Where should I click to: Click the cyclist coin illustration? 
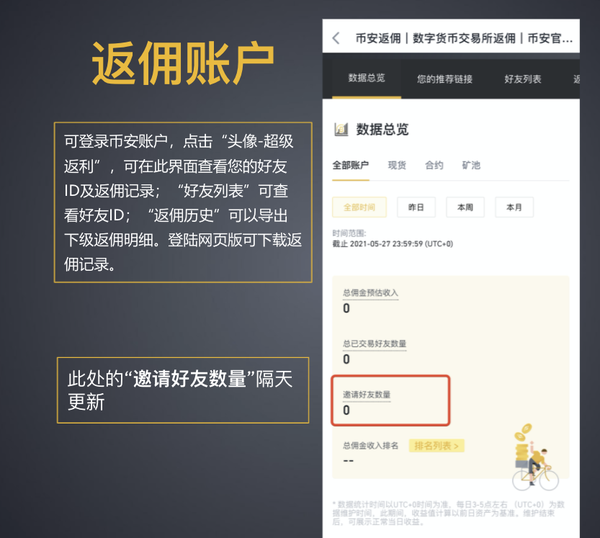coord(535,457)
